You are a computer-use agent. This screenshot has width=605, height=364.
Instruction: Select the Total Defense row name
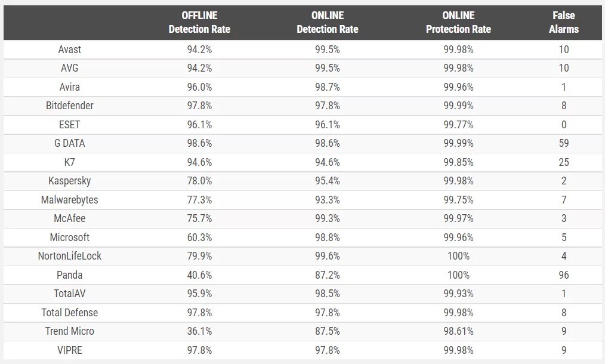(69, 312)
